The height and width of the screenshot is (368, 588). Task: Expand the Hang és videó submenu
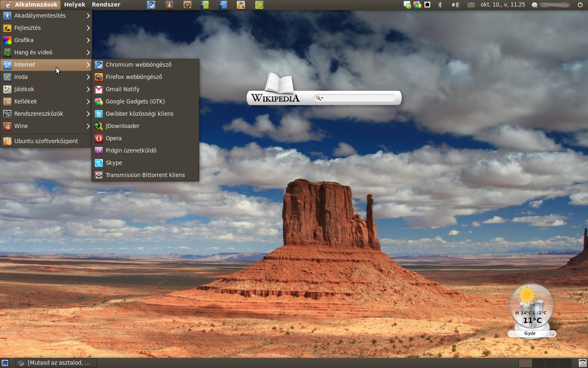pyautogui.click(x=46, y=52)
